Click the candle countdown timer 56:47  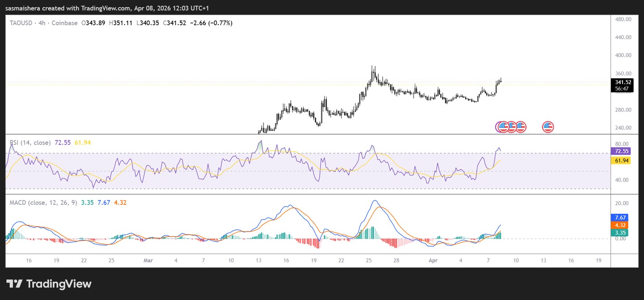623,89
